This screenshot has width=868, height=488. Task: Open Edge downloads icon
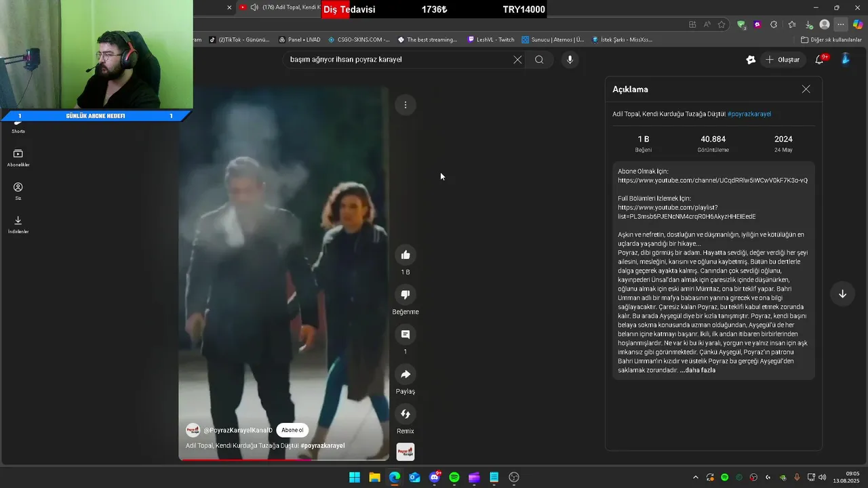coord(808,24)
